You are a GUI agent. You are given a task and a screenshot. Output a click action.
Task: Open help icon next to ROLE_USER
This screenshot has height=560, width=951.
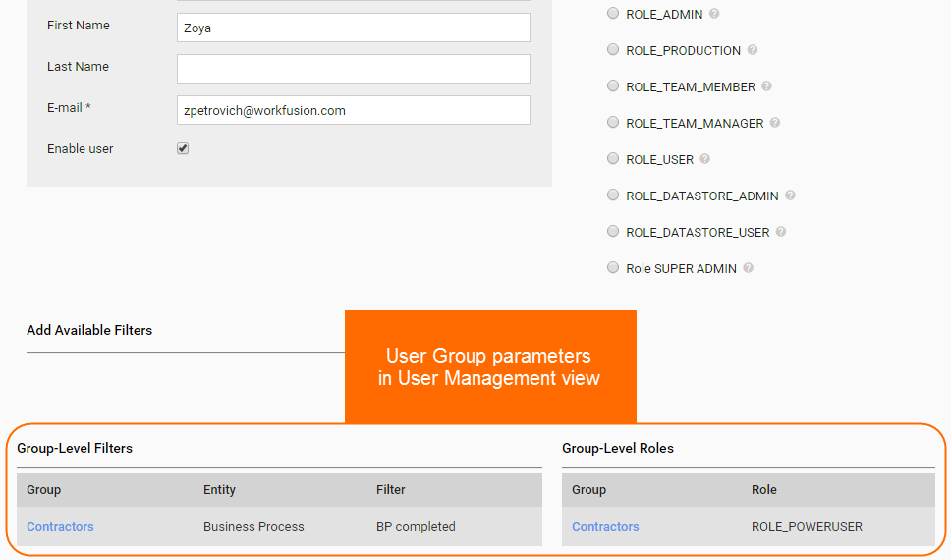pyautogui.click(x=704, y=159)
